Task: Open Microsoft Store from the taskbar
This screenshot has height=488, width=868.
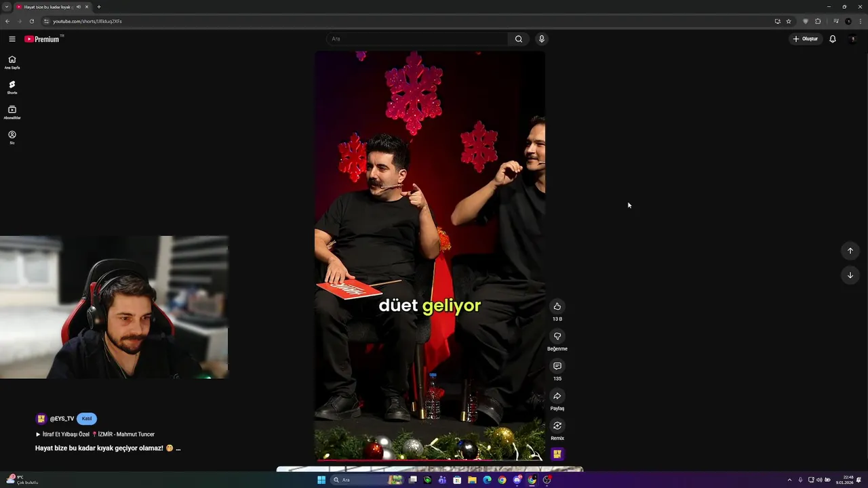Action: click(x=457, y=480)
